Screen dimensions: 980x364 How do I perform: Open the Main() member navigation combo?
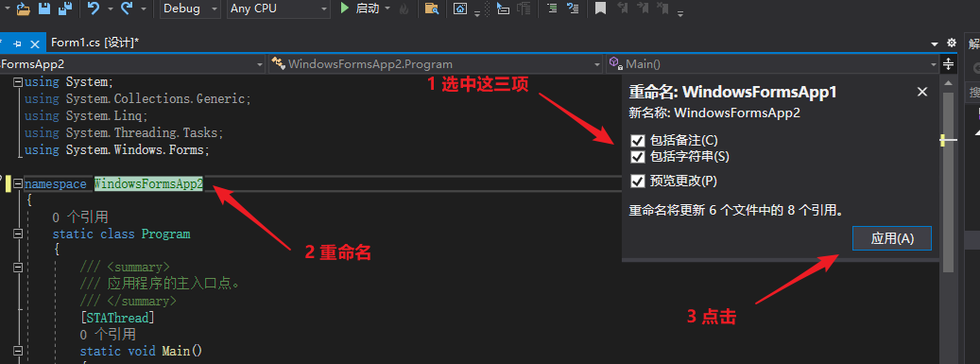pyautogui.click(x=773, y=63)
